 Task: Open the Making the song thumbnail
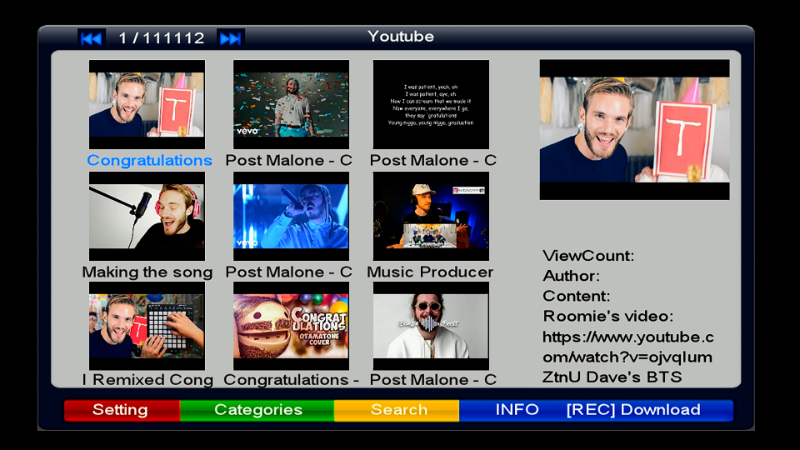point(147,216)
